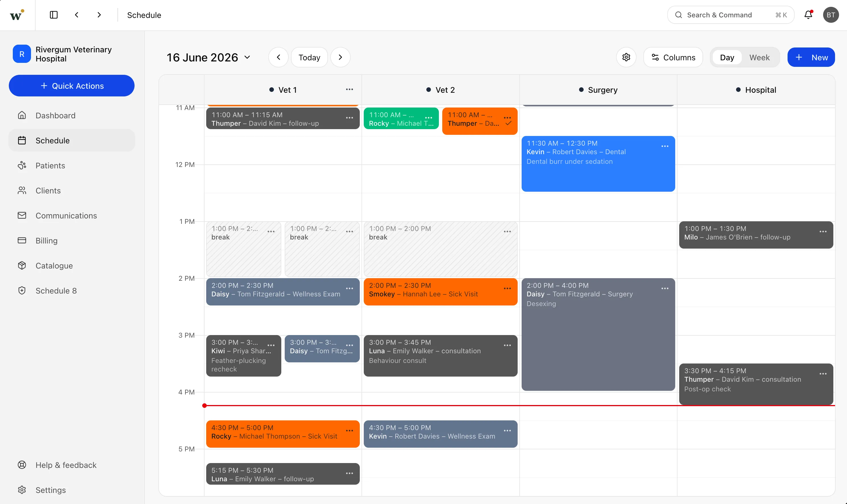Click Rivergum Veterinary Hospital name
Screen dimensions: 847x504
tap(74, 54)
